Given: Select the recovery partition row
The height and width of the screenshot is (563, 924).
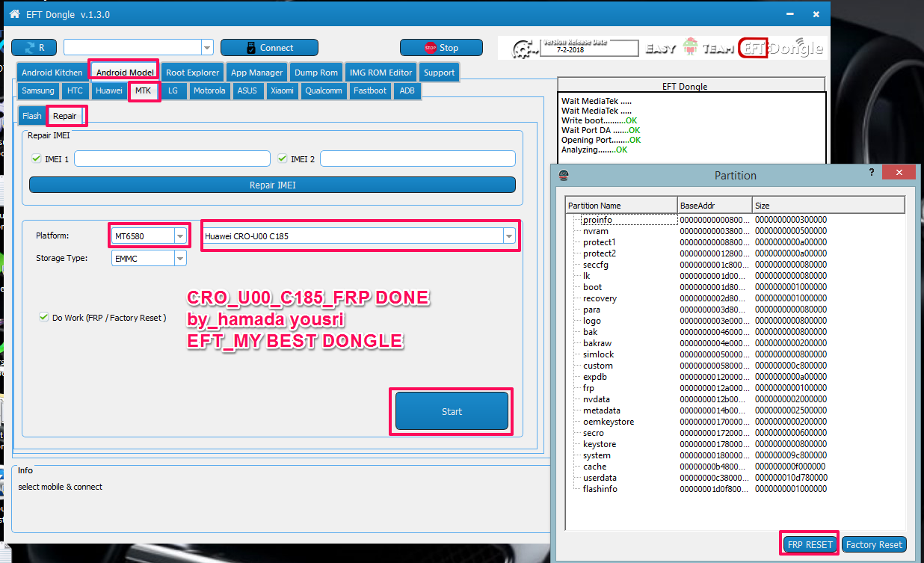Looking at the screenshot, I should click(x=735, y=298).
